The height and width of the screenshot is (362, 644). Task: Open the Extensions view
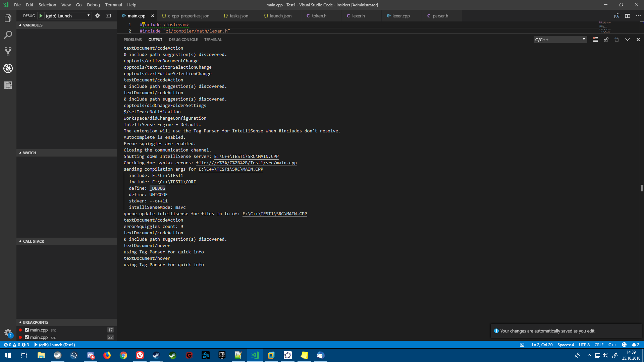(x=8, y=85)
